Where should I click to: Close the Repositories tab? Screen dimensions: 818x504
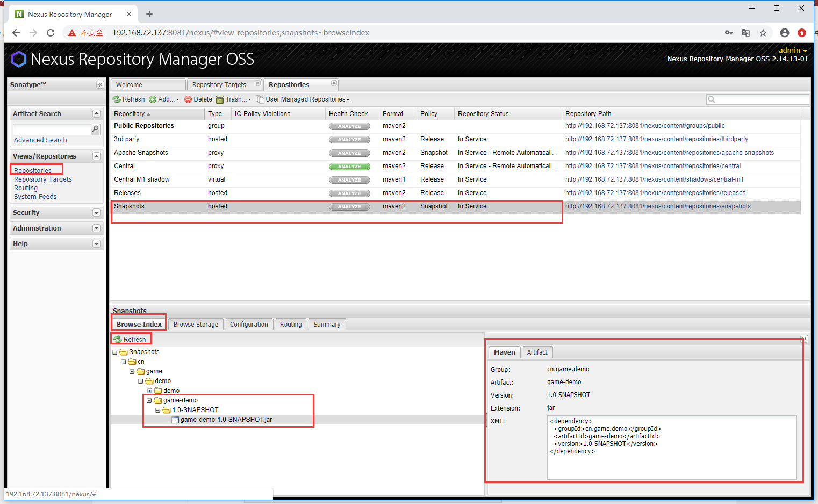click(x=334, y=83)
